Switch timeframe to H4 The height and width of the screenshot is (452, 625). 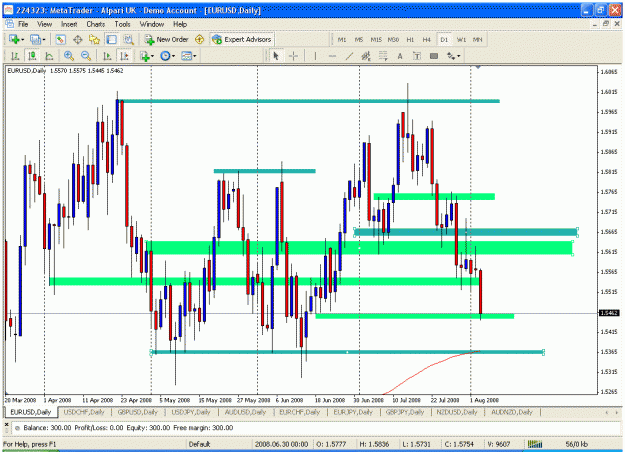pyautogui.click(x=427, y=39)
